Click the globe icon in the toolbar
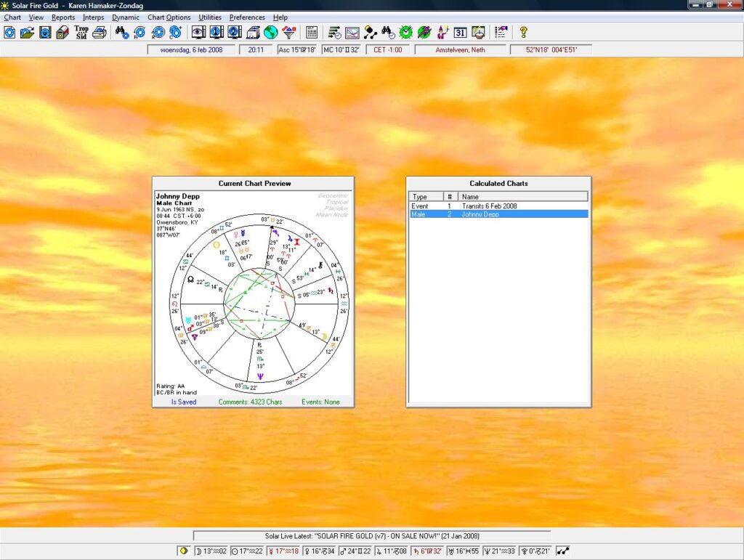The image size is (744, 560). [x=271, y=32]
